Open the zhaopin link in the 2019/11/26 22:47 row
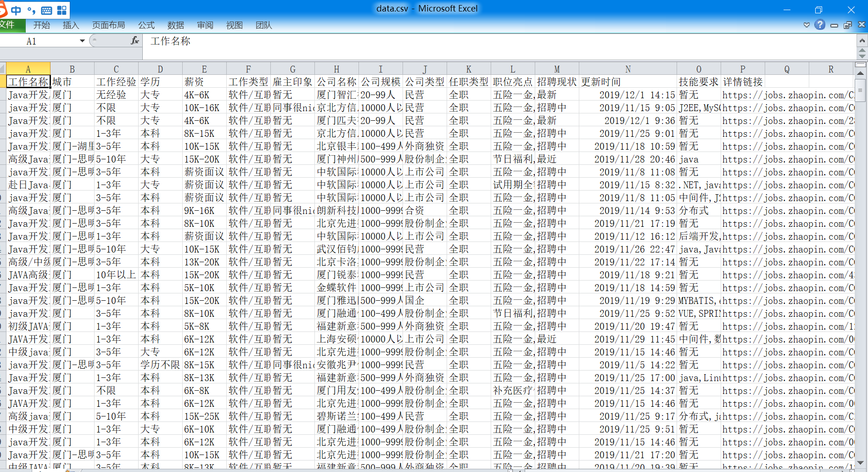Viewport: 868px width, 472px height. coord(788,249)
